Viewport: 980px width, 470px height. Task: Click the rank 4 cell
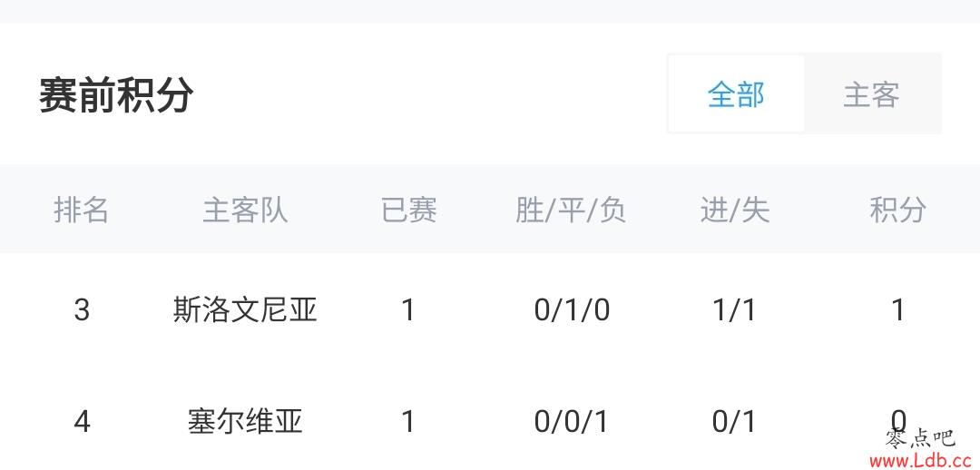point(82,422)
